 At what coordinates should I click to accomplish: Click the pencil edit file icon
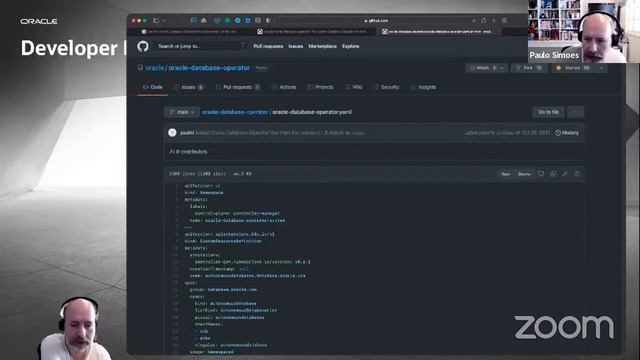click(x=565, y=174)
